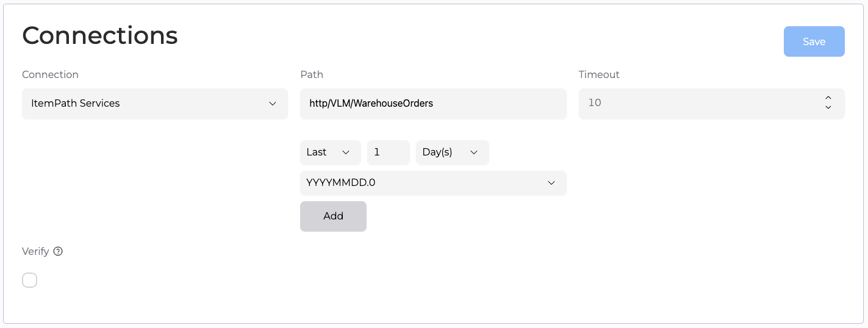
Task: Open the ItemPath Services connection dropdown
Action: coord(154,104)
